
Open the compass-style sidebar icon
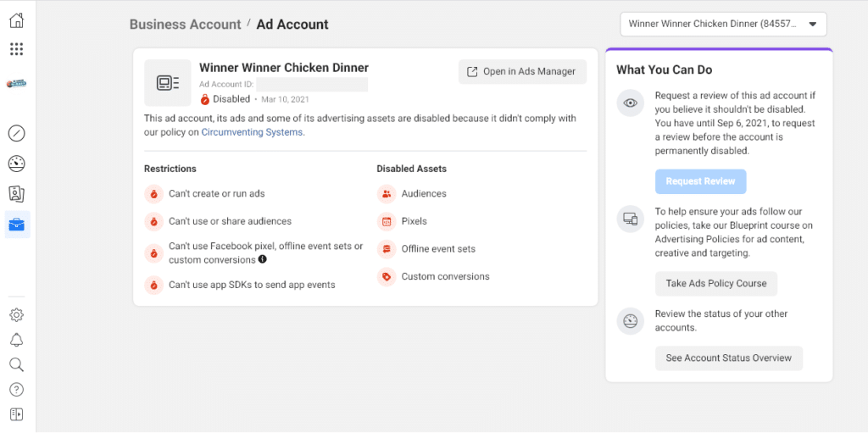17,133
